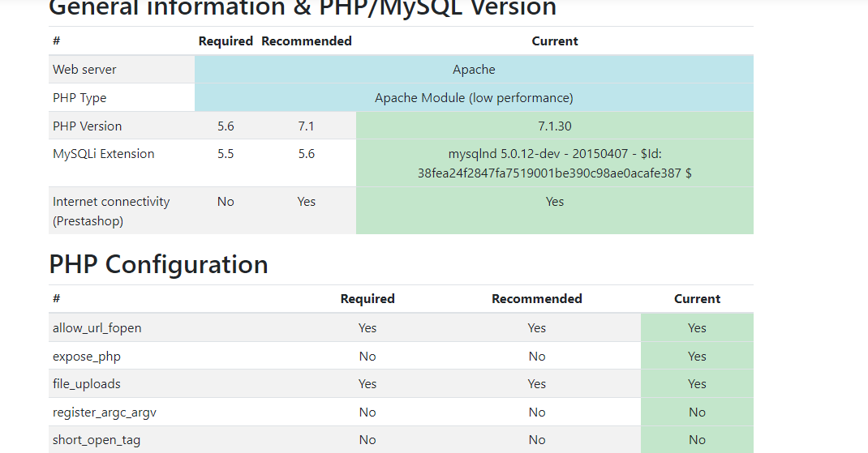Click the MySQLi Extension row label

[x=104, y=153]
